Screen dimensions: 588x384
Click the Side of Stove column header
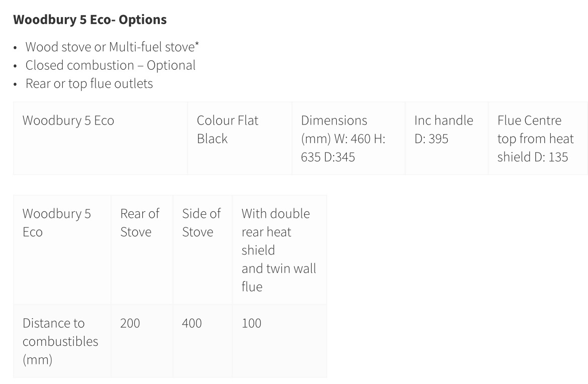pyautogui.click(x=203, y=250)
